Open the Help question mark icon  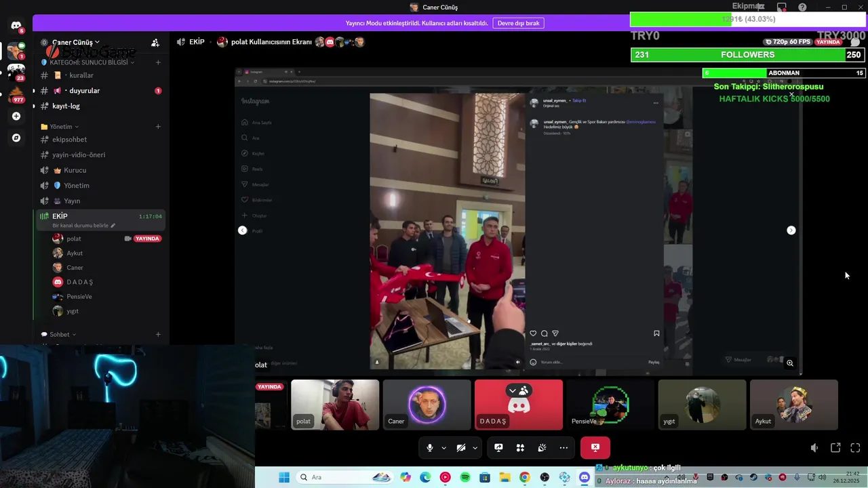tap(803, 7)
